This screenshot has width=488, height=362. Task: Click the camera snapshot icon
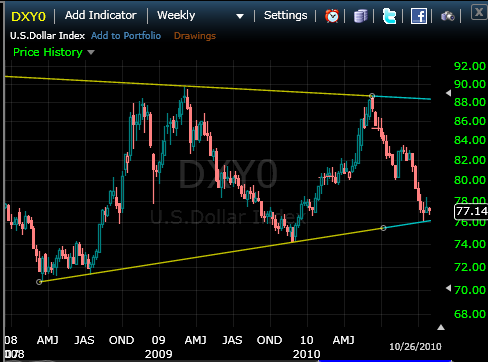pos(448,16)
